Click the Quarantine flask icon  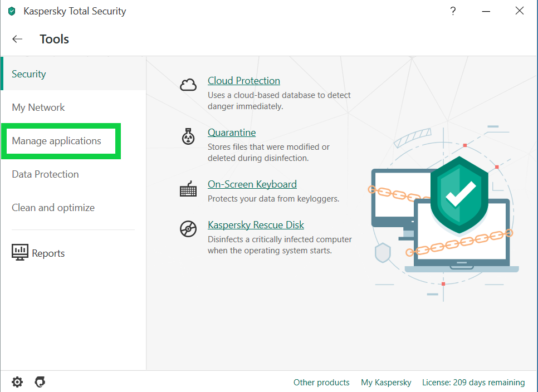click(x=188, y=136)
